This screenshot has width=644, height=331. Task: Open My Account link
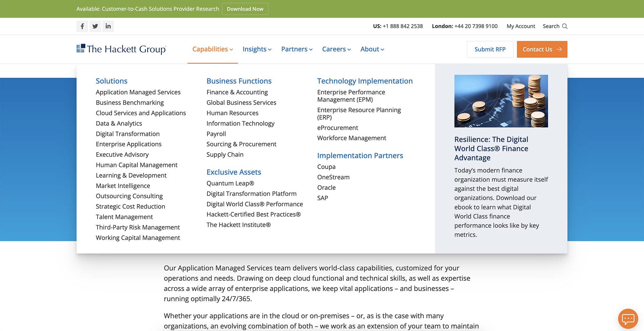521,26
